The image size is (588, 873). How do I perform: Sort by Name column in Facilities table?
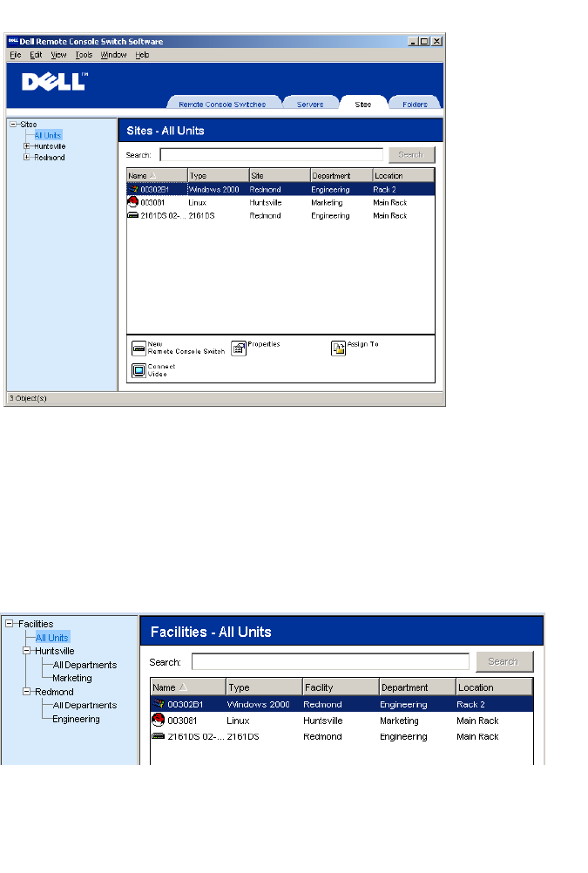[188, 687]
